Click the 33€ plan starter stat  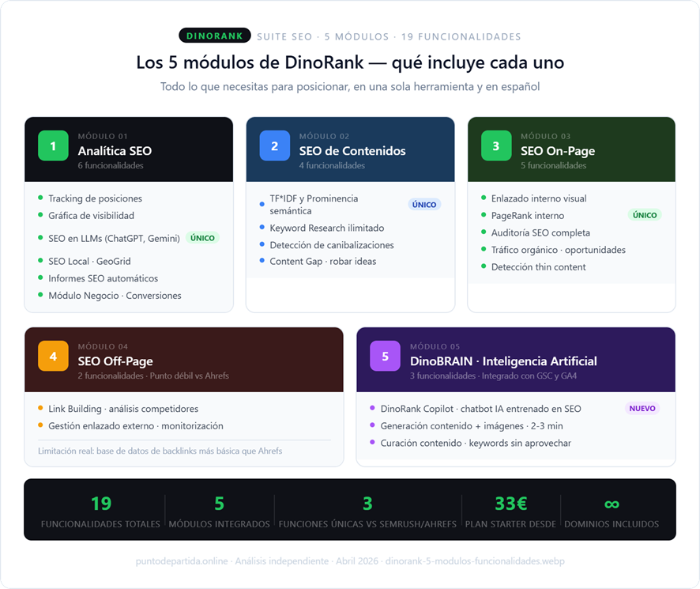click(510, 511)
